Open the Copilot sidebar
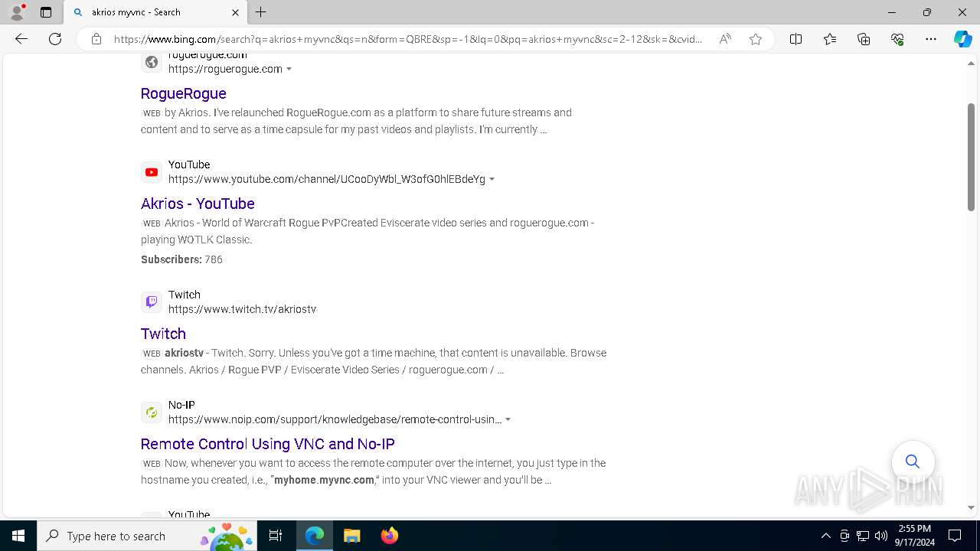 pos(962,39)
